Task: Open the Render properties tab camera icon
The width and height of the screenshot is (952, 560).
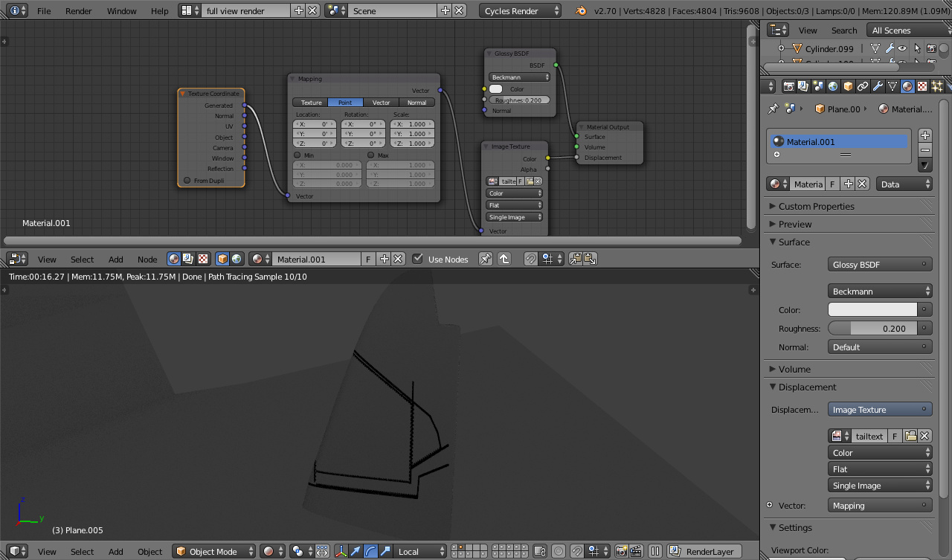Action: 789,86
